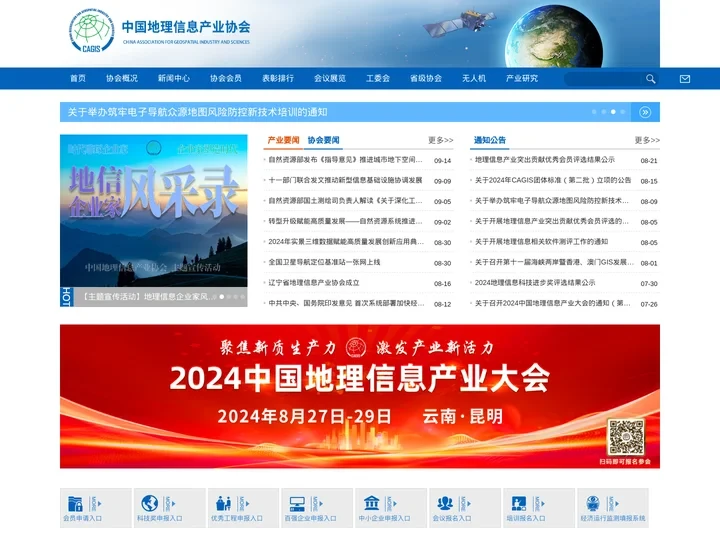Screen dimensions: 720x540
Task: Switch to the 协会要闻 tab
Action: tap(323, 140)
